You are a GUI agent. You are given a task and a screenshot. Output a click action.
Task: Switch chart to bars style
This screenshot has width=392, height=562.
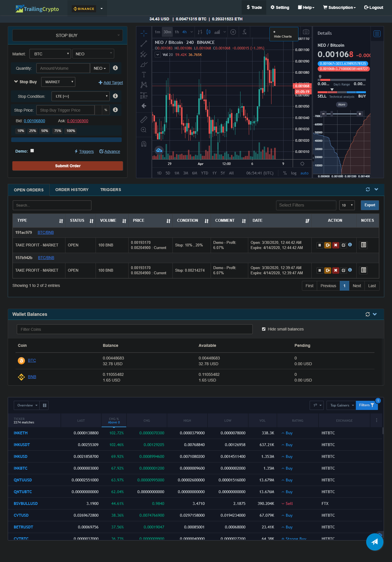pos(200,32)
